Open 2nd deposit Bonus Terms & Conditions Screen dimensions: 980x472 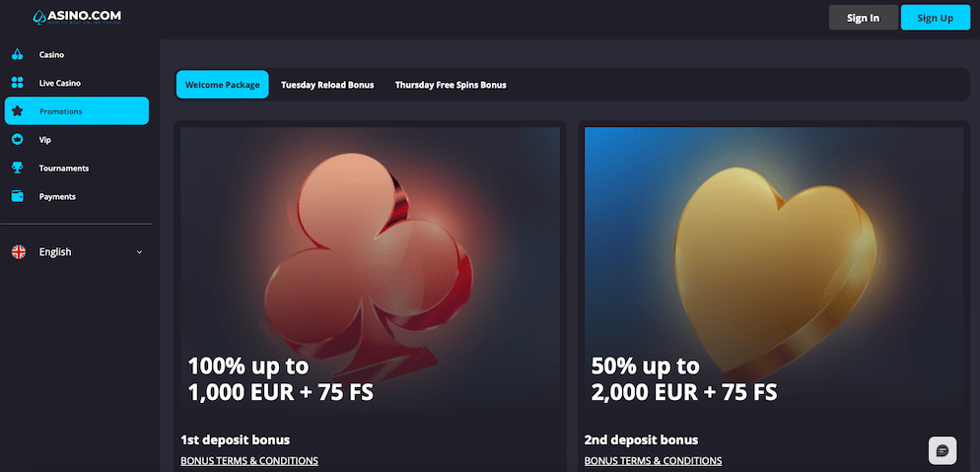653,461
